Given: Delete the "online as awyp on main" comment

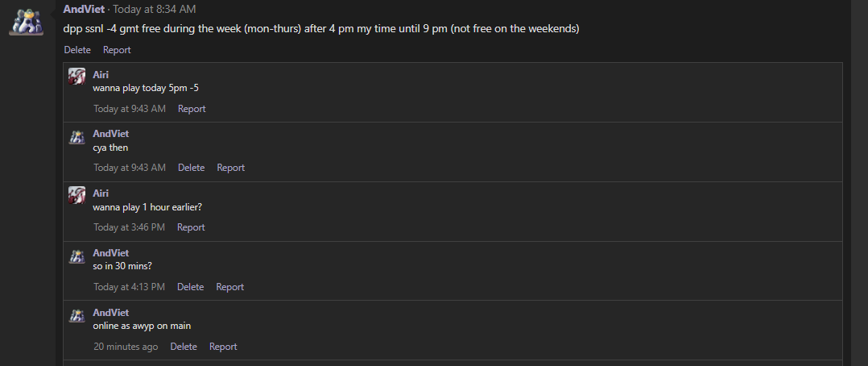Looking at the screenshot, I should (x=184, y=347).
